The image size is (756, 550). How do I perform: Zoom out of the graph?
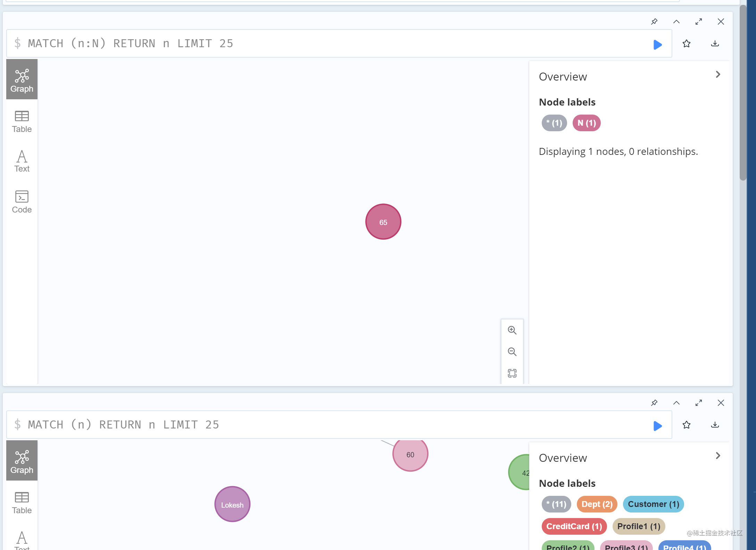coord(512,352)
